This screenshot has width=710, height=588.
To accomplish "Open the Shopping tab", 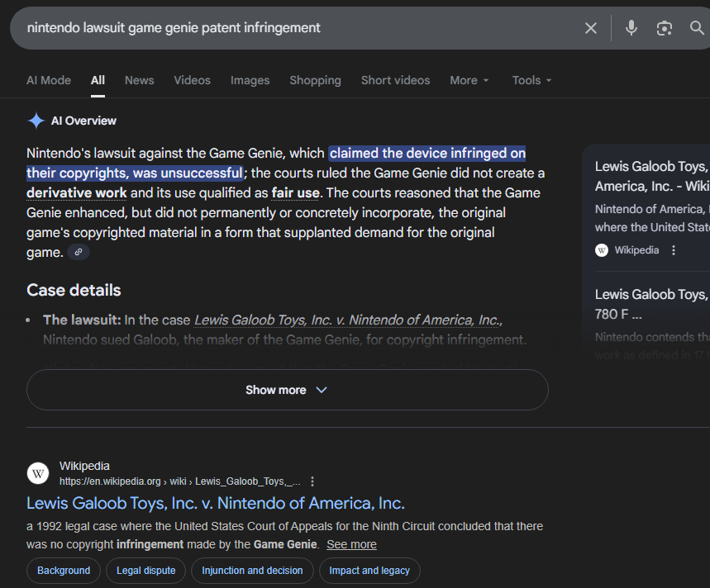I will coord(315,80).
